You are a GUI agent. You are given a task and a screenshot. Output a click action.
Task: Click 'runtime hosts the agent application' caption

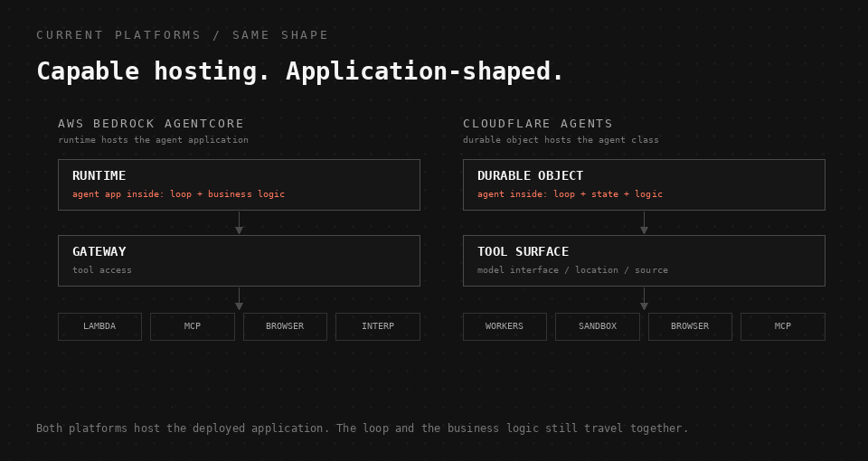(154, 140)
